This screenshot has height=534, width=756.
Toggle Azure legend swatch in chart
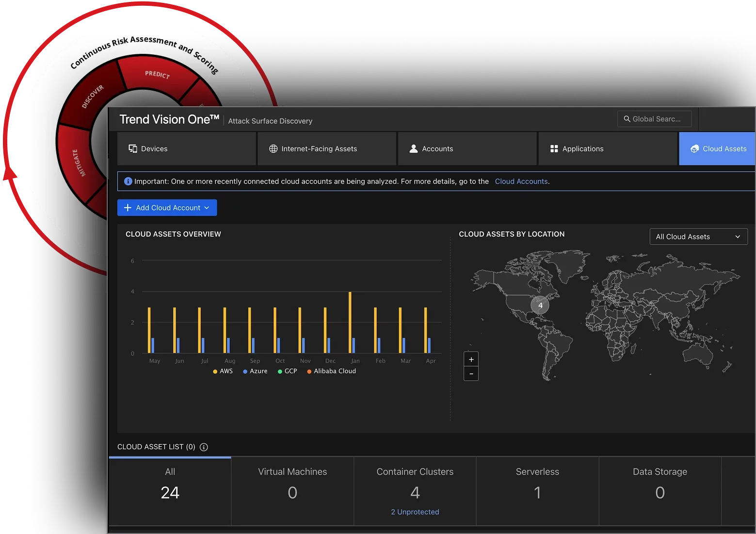tap(245, 372)
